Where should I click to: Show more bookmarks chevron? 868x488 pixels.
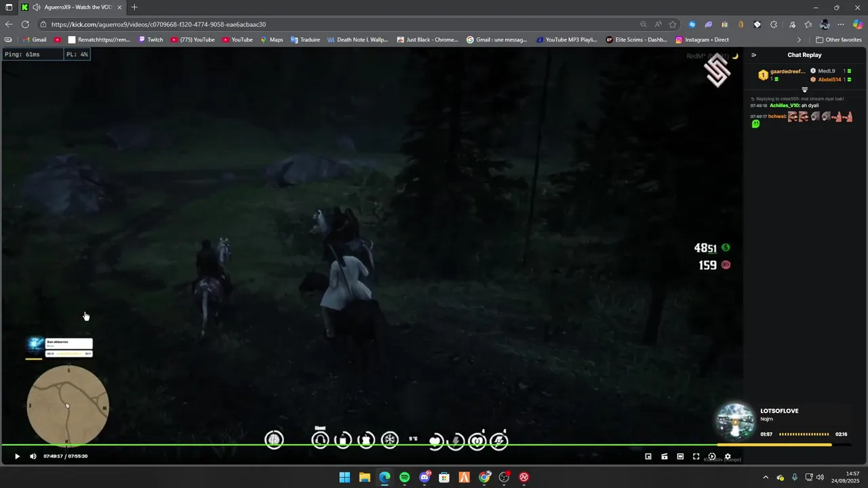799,40
